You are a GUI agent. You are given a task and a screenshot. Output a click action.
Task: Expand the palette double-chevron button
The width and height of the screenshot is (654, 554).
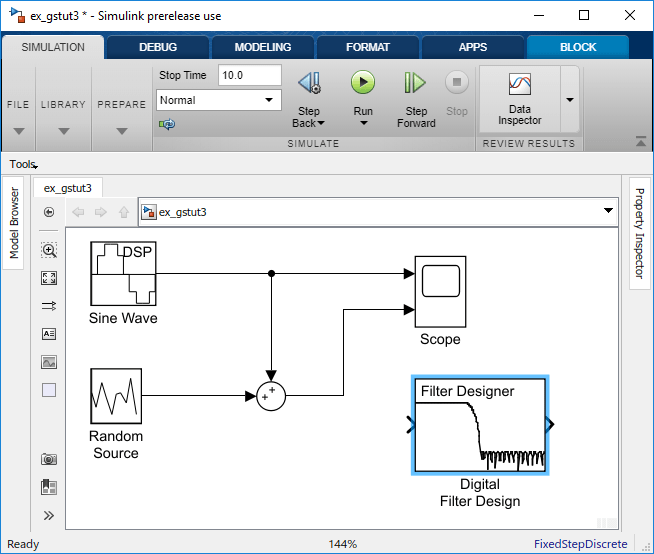[49, 516]
